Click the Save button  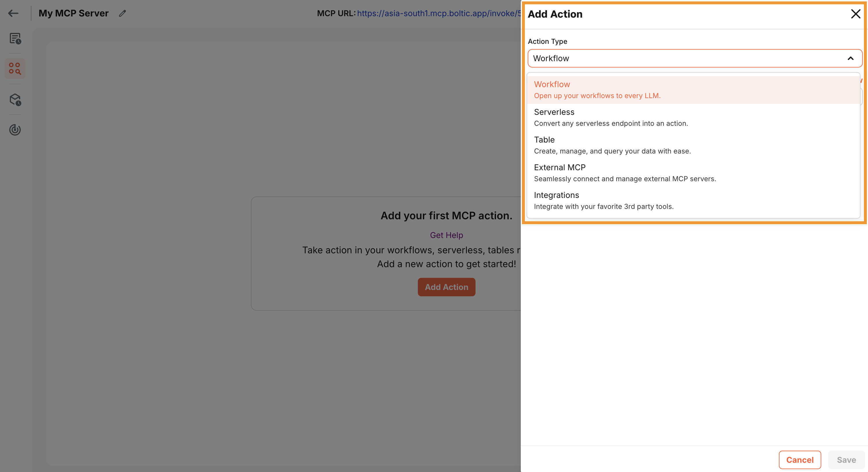tap(846, 460)
